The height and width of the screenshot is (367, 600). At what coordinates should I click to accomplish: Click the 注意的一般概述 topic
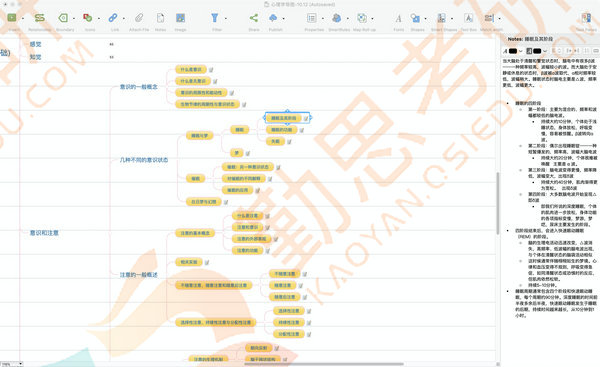pos(139,275)
